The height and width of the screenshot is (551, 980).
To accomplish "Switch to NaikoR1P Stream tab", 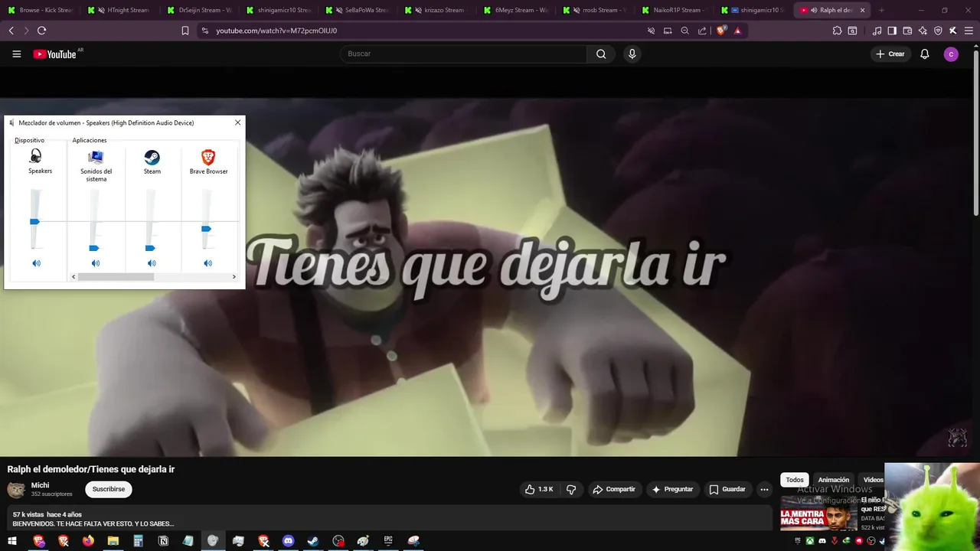I will click(676, 10).
